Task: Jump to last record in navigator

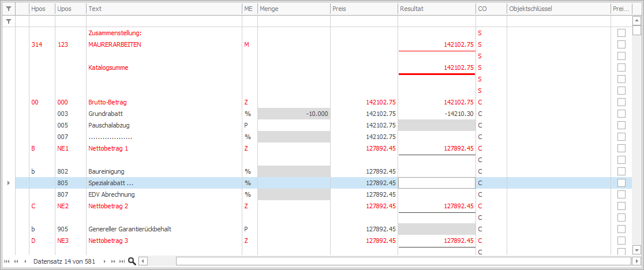Action: click(x=122, y=261)
